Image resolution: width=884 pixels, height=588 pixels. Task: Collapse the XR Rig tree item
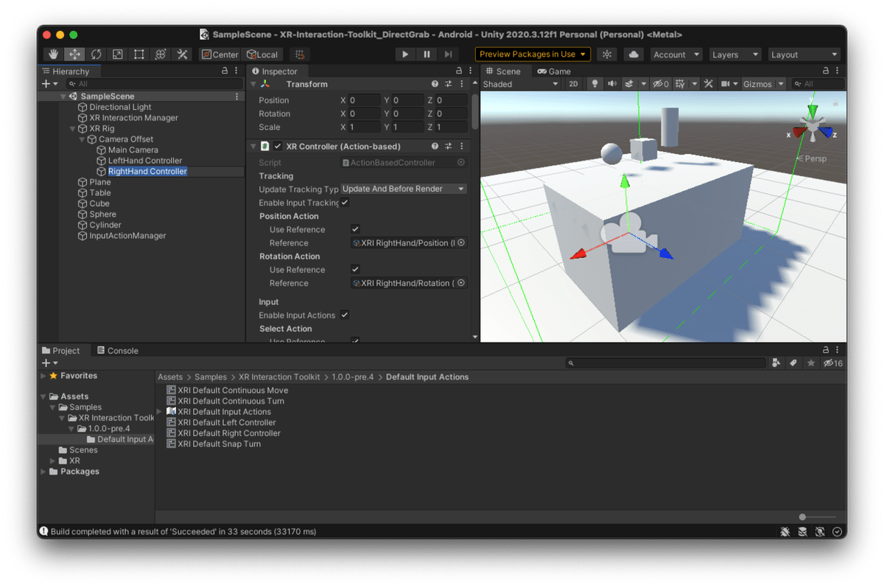pyautogui.click(x=73, y=128)
